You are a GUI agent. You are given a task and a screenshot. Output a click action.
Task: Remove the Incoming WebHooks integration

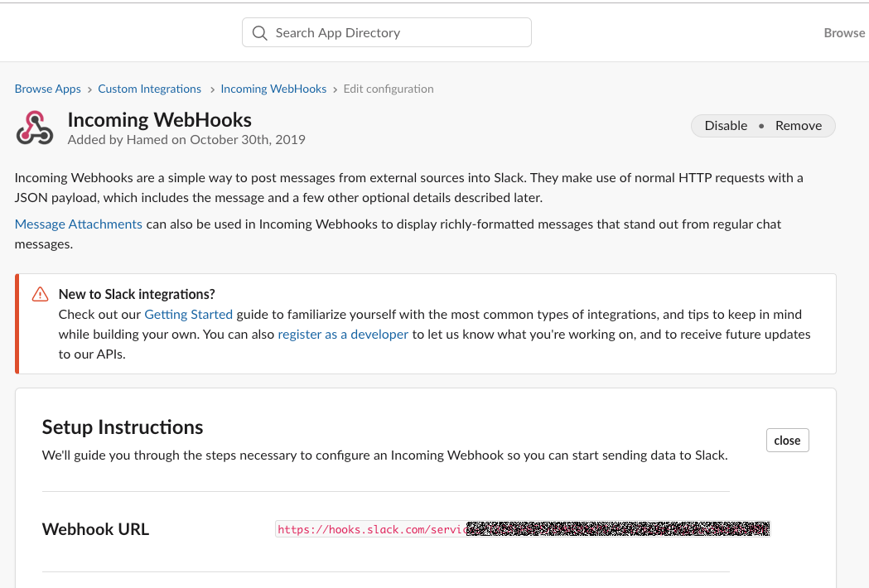(x=798, y=125)
